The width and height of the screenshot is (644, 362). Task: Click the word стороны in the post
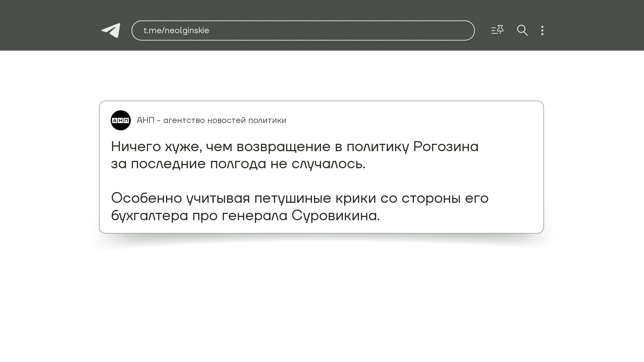(x=431, y=198)
